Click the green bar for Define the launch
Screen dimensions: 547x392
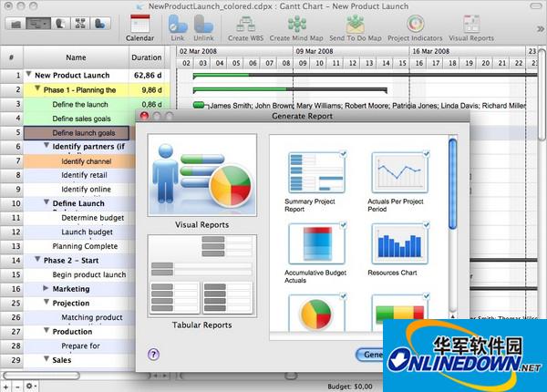[199, 105]
